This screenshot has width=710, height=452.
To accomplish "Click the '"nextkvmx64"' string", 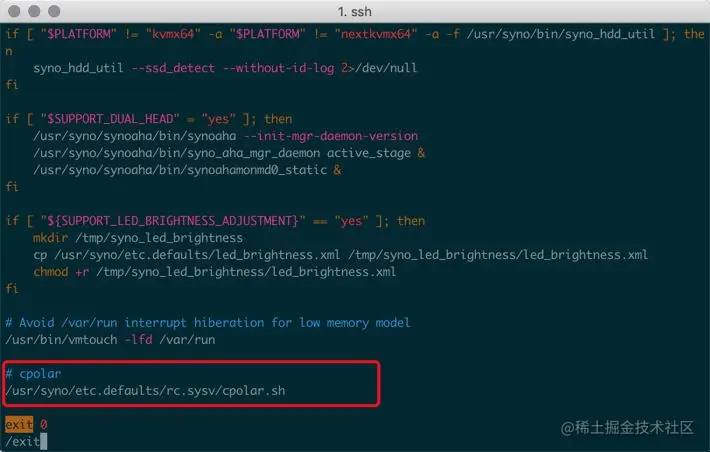I will click(x=376, y=34).
